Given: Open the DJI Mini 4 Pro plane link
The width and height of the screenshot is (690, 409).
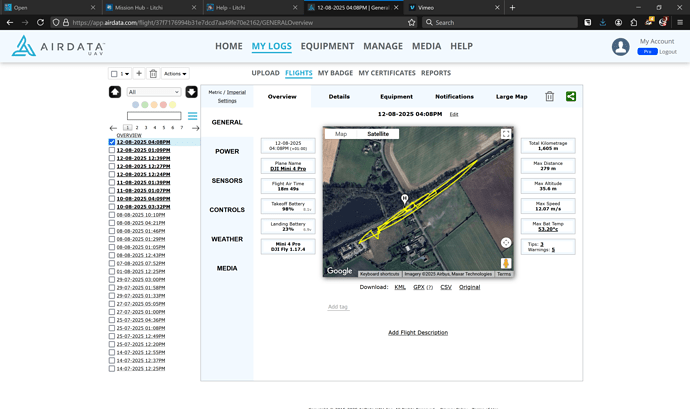Looking at the screenshot, I should click(288, 169).
